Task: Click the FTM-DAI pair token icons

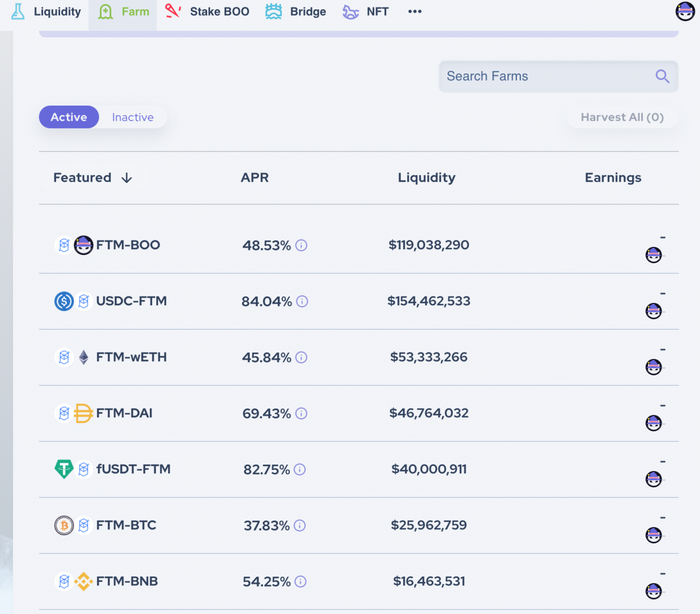Action: (73, 413)
